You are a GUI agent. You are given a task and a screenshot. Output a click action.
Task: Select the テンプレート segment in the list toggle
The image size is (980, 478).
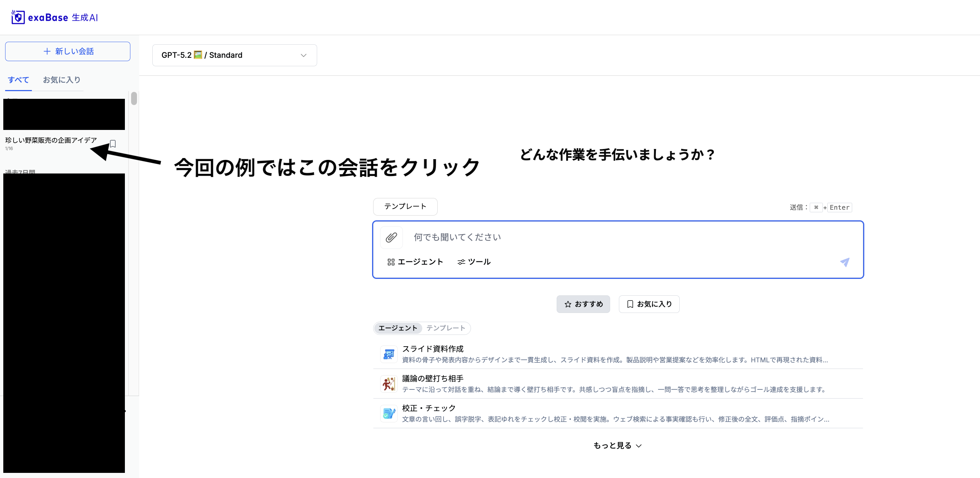[x=445, y=328]
